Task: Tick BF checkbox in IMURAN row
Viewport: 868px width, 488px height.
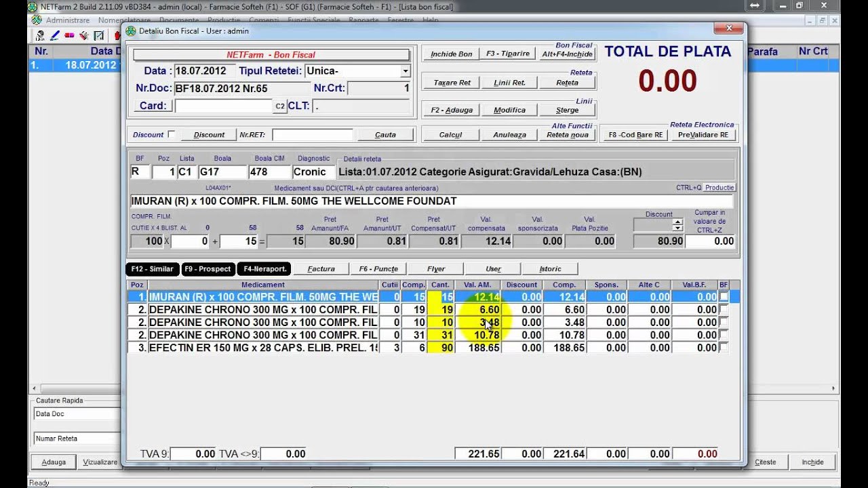Action: 724,297
